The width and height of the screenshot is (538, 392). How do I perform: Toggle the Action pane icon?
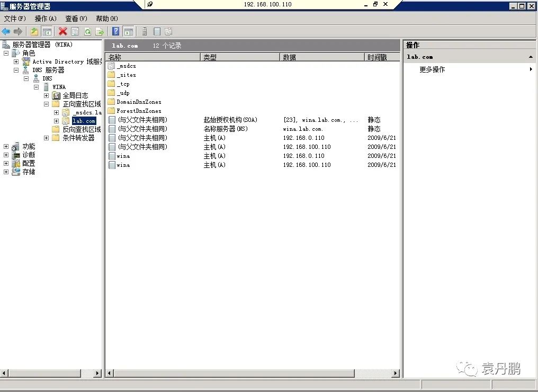pos(128,32)
